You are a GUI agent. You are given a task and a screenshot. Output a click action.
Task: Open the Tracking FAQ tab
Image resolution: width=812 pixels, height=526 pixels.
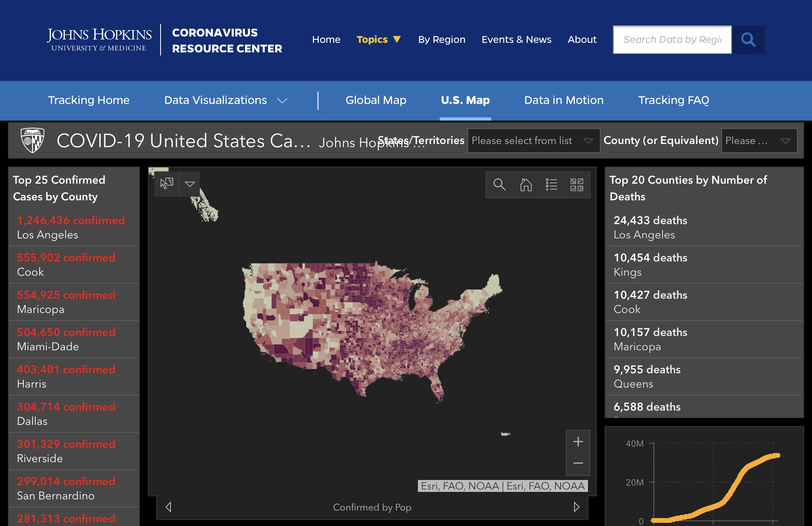[x=674, y=100]
